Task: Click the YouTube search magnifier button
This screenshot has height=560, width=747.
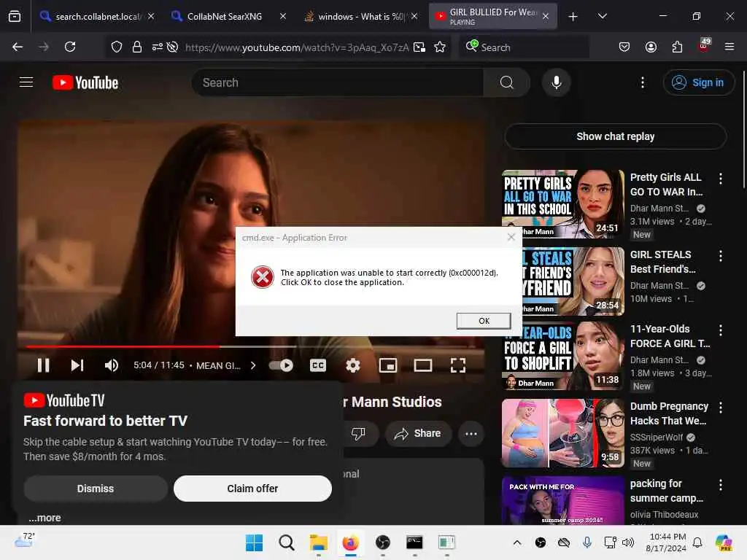Action: [x=506, y=82]
